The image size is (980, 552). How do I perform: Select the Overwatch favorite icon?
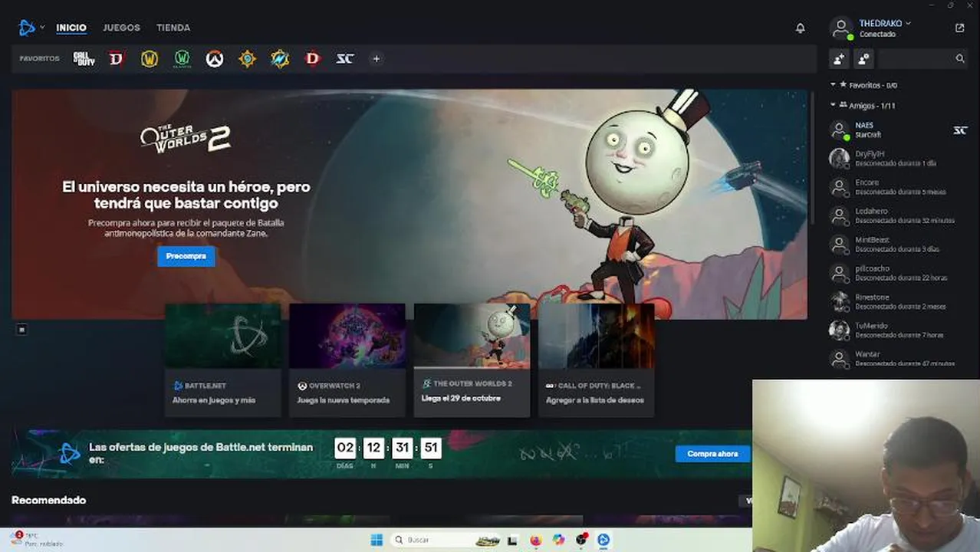tap(215, 59)
